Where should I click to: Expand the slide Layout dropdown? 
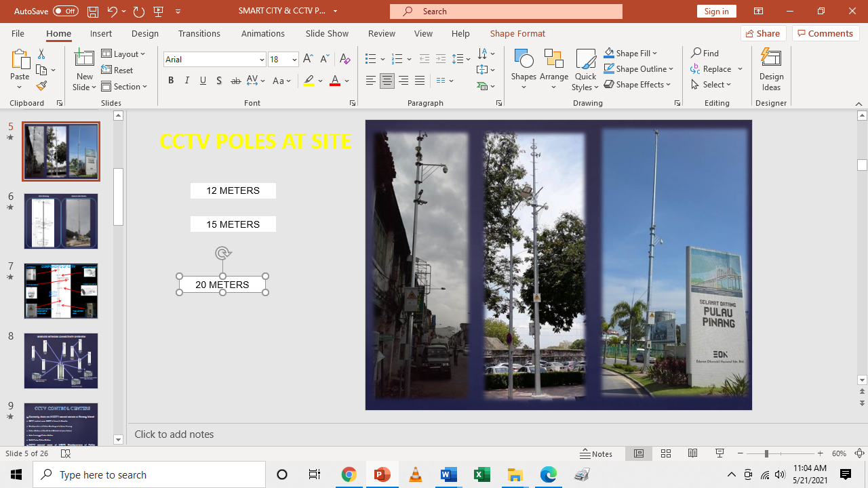(123, 54)
